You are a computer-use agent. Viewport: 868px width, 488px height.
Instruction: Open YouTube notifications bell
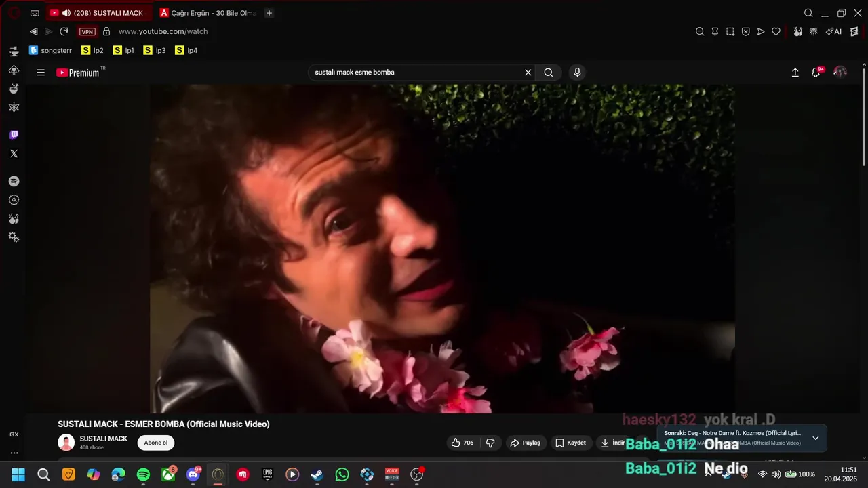pos(816,73)
